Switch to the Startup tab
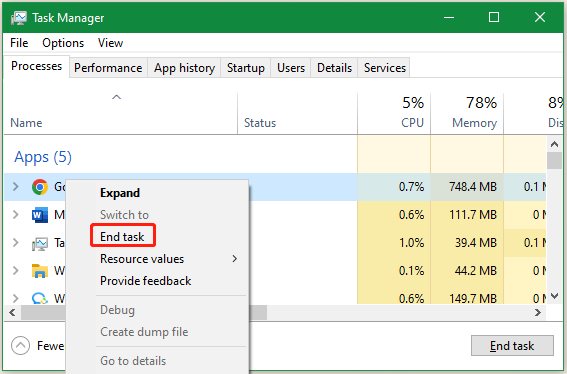Image resolution: width=567 pixels, height=374 pixels. 246,68
